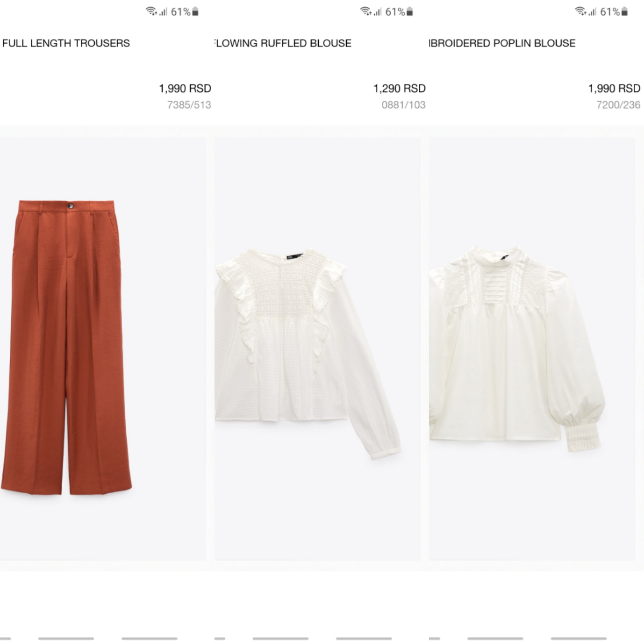This screenshot has width=644, height=644.
Task: View the rust orange trousers photo
Action: click(66, 348)
